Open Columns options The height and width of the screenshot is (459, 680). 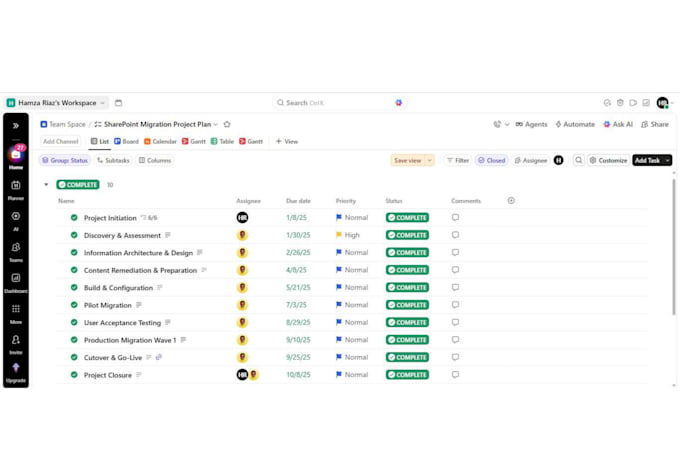155,161
